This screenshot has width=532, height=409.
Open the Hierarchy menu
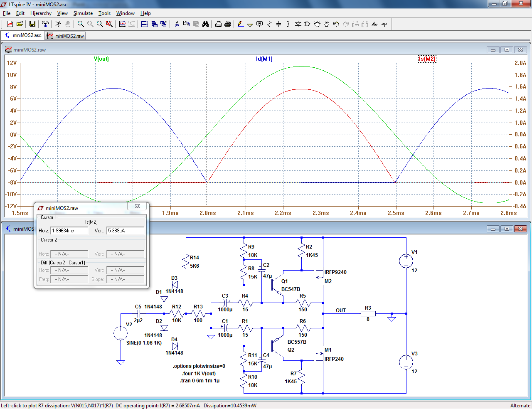point(41,13)
